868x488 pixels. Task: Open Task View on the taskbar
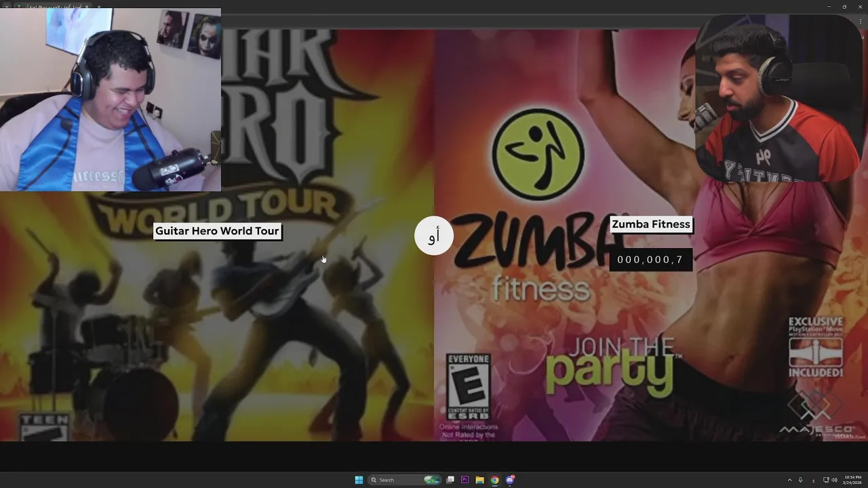point(450,480)
